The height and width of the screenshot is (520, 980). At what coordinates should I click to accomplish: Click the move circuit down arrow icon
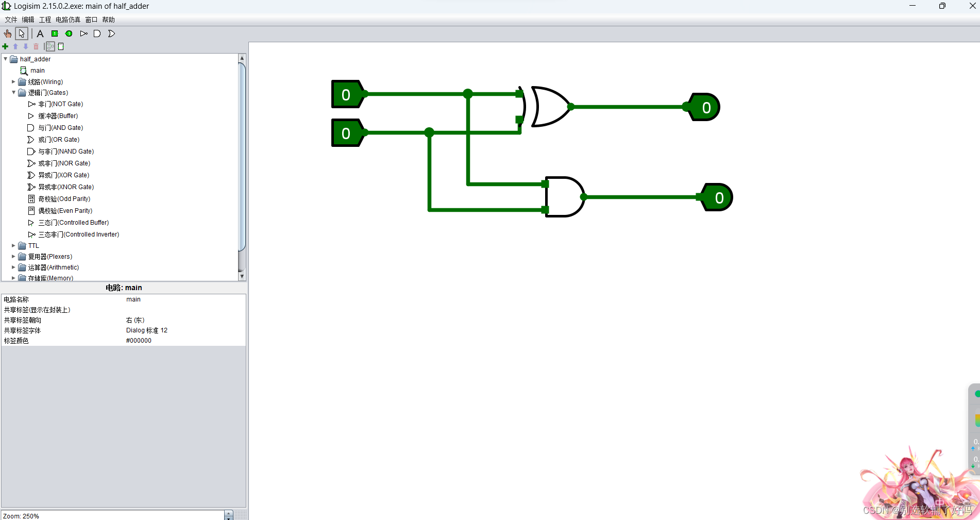tap(26, 46)
